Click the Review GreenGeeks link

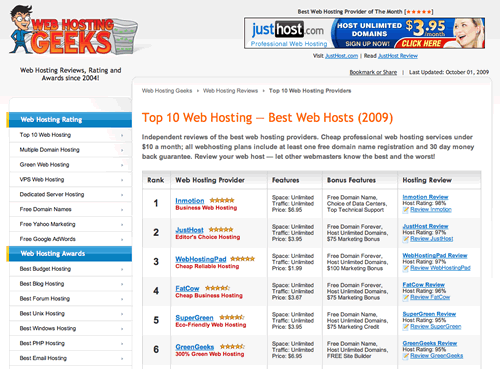point(437,356)
